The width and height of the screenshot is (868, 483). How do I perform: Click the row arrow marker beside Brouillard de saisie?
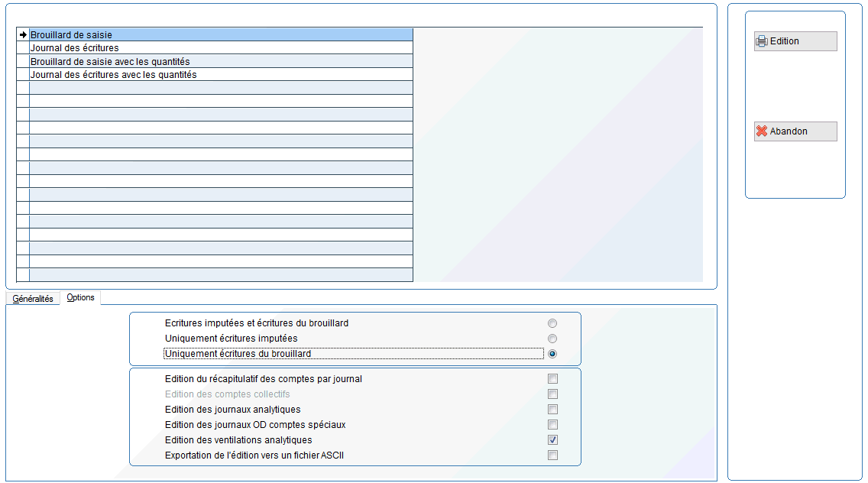pyautogui.click(x=23, y=35)
